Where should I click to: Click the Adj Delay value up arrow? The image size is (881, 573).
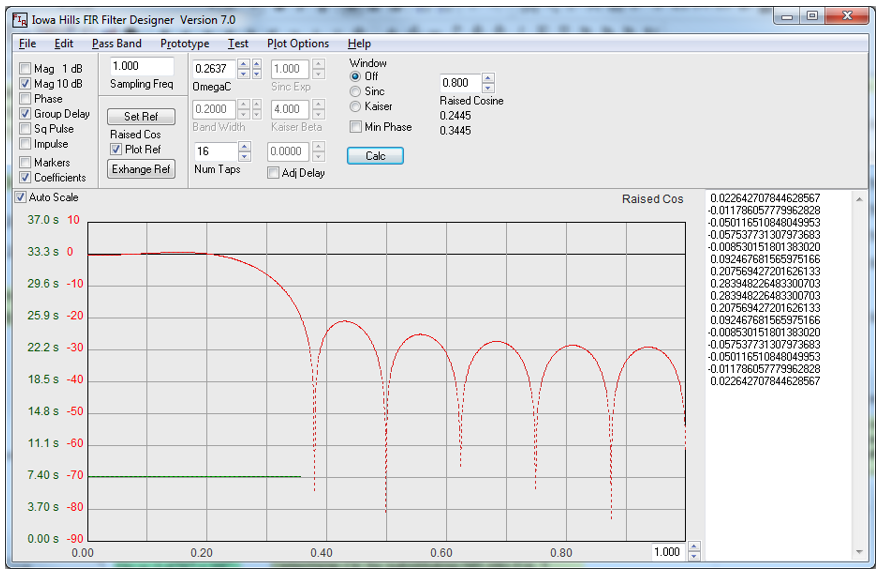click(319, 147)
